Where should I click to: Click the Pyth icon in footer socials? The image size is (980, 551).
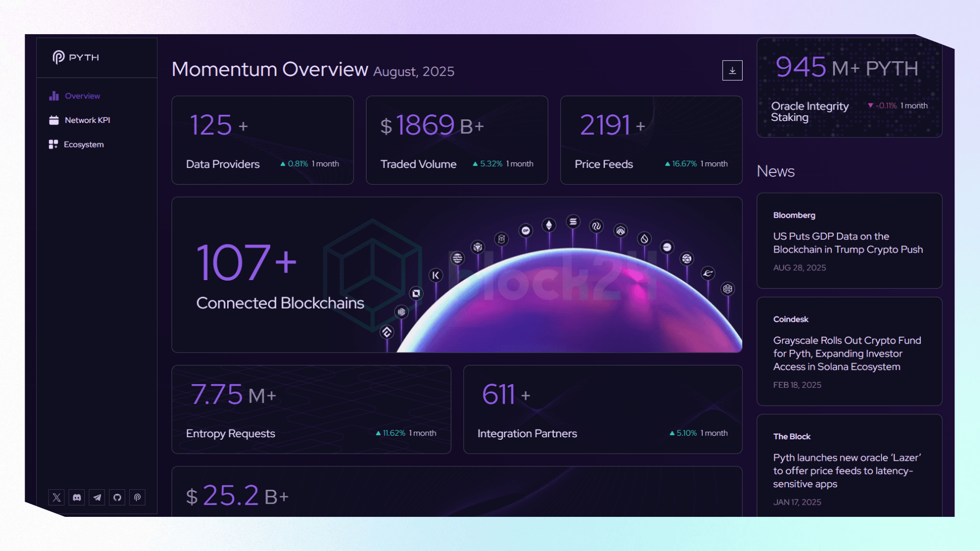[137, 497]
